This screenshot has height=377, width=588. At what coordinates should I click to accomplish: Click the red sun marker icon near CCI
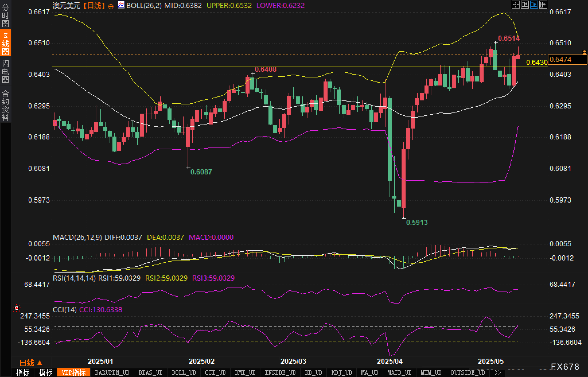(17, 308)
